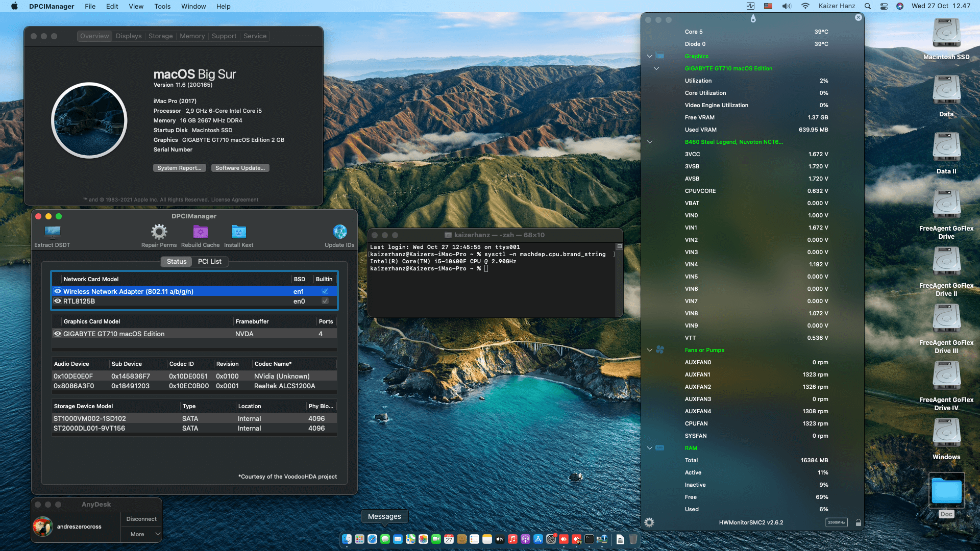Image resolution: width=980 pixels, height=551 pixels.
Task: Open the AnyDesk More dropdown
Action: tap(141, 534)
